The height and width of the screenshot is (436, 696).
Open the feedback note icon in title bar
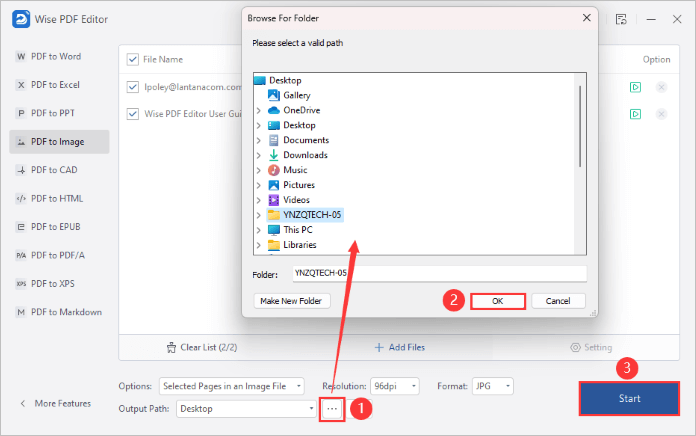621,19
